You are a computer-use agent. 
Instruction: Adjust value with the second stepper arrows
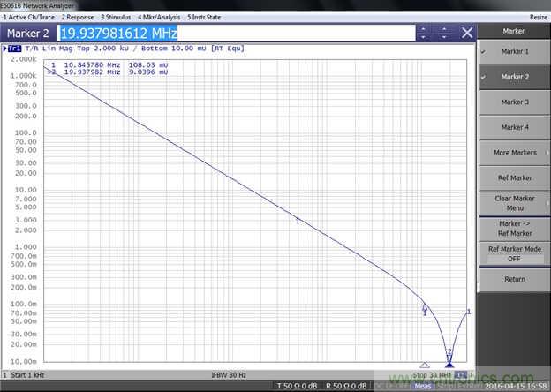(x=446, y=33)
